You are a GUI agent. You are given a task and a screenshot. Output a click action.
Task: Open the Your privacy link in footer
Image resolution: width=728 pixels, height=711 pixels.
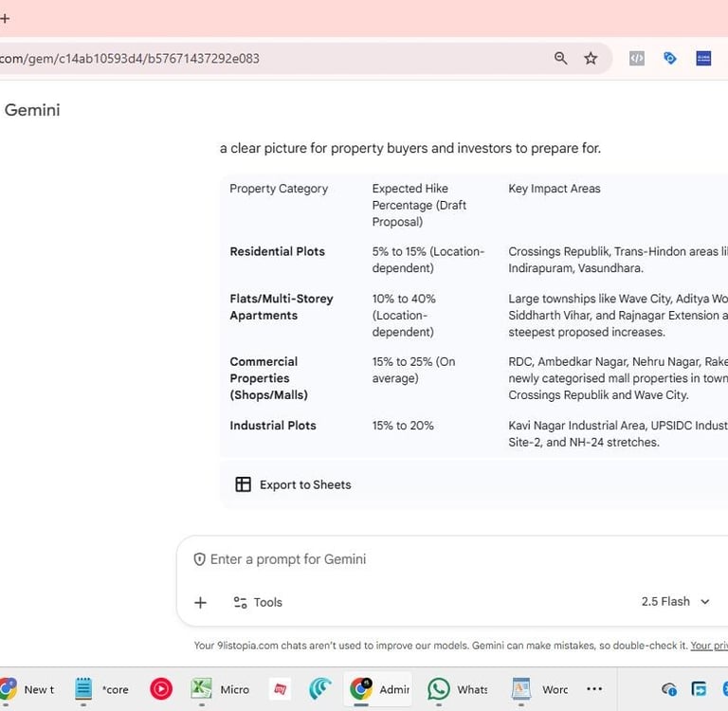coord(709,646)
